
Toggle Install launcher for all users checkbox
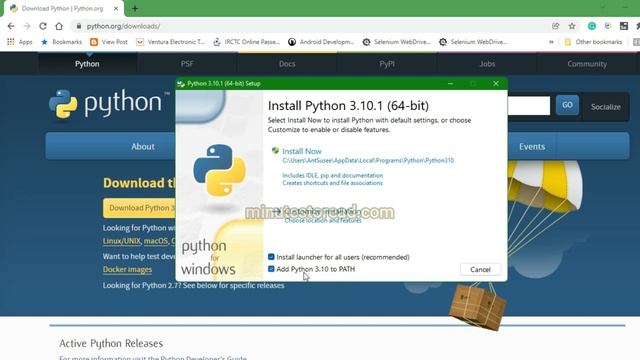point(271,257)
